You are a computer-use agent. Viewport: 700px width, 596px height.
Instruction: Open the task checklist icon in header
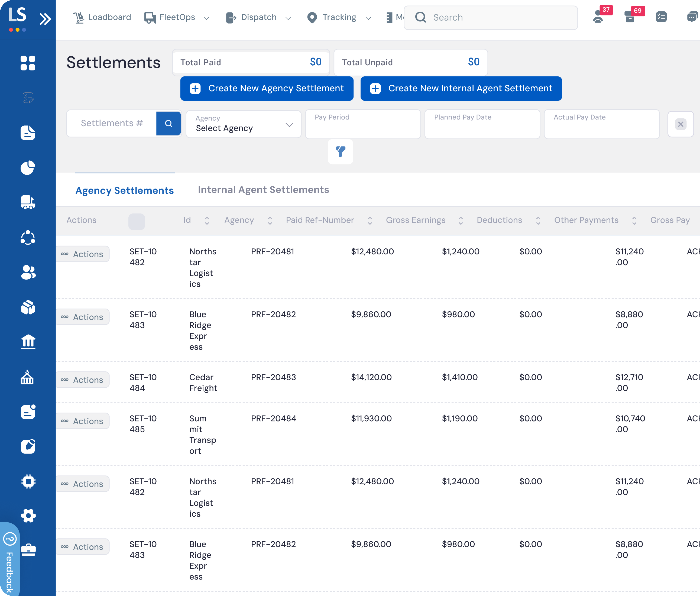(x=661, y=17)
